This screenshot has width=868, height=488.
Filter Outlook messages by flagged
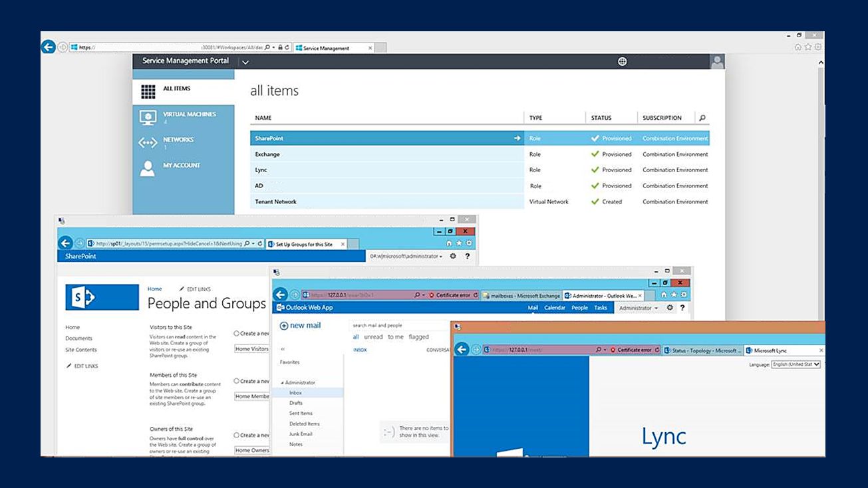[x=419, y=337]
